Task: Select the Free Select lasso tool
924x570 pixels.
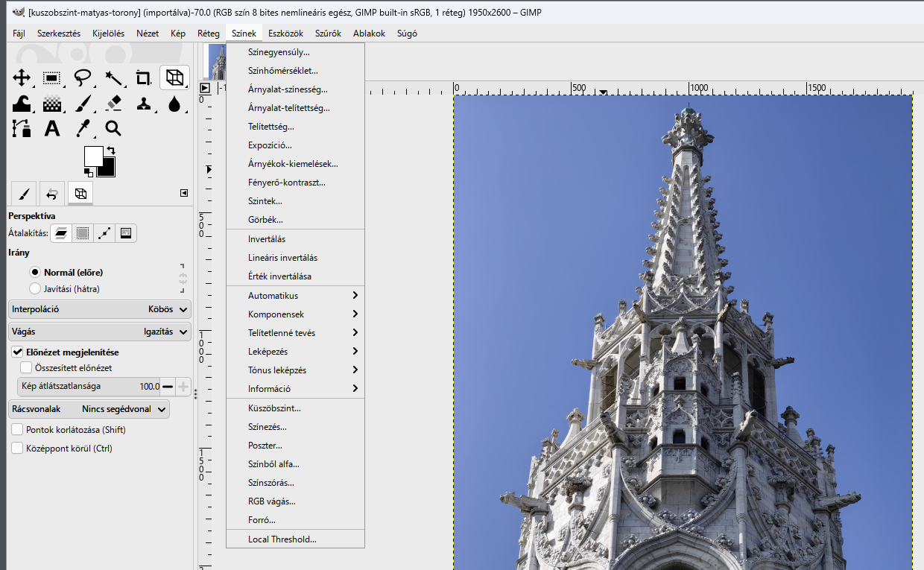Action: pyautogui.click(x=83, y=77)
